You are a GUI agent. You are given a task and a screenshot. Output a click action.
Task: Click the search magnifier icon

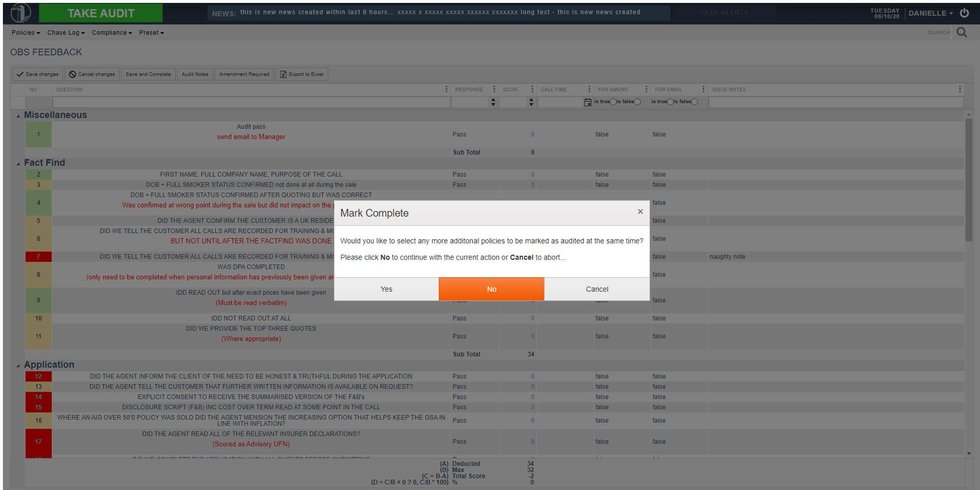pos(962,32)
